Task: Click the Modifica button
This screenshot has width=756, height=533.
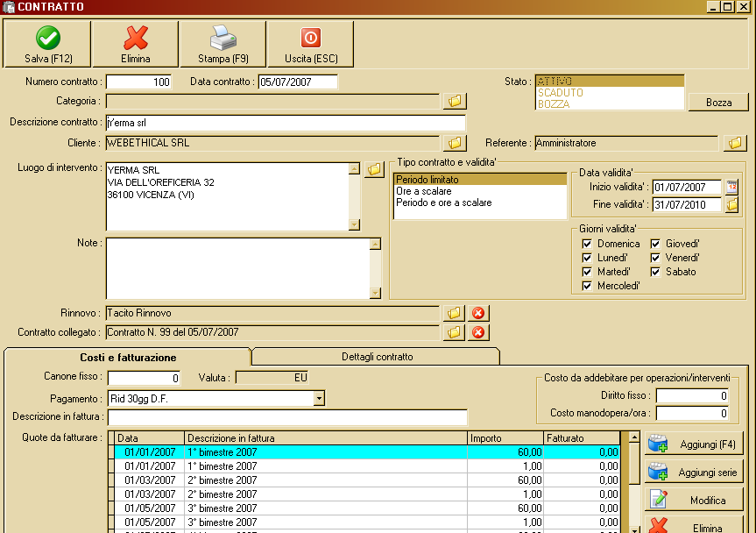Action: (x=694, y=500)
